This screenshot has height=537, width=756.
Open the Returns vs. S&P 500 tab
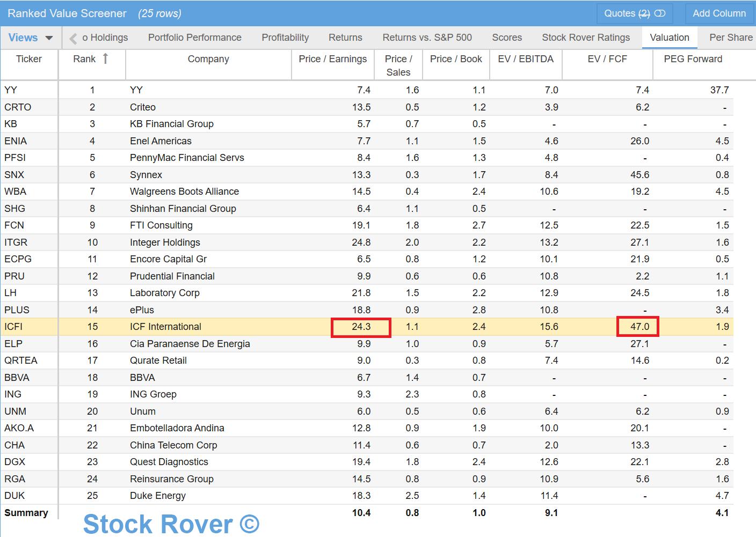[427, 38]
